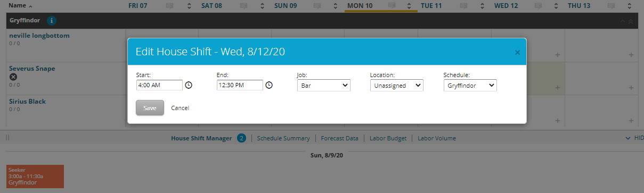The height and width of the screenshot is (193, 644).
Task: Open the comment icon for MON 10
Action: (x=392, y=6)
